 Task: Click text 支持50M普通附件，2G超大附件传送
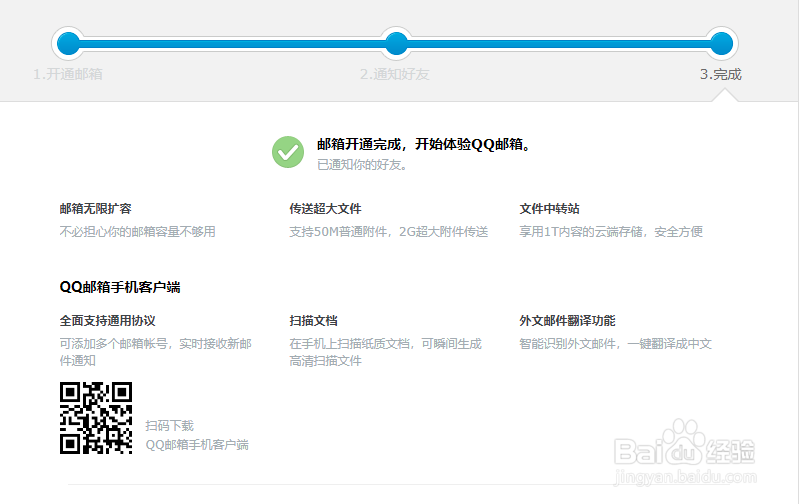(x=389, y=232)
